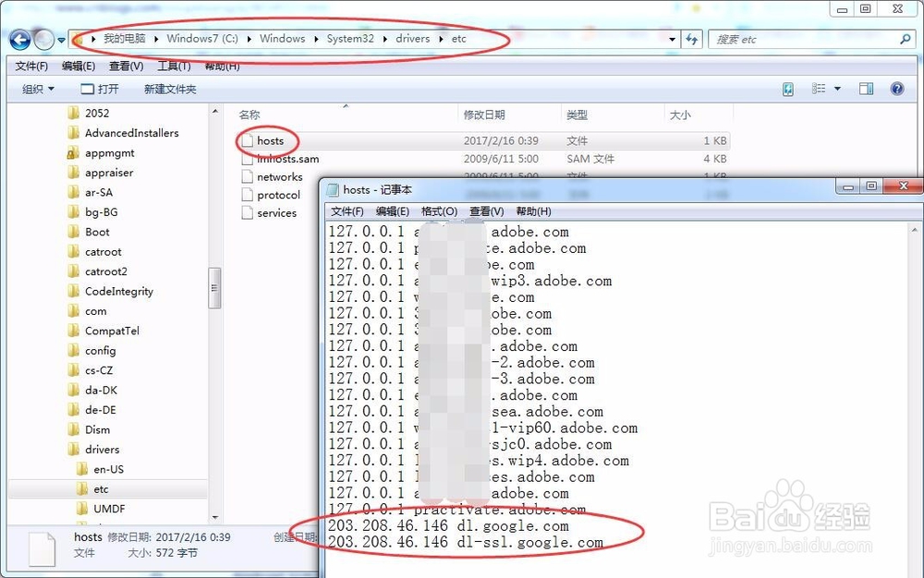
Task: Select System32 in the address path
Action: pyautogui.click(x=350, y=38)
